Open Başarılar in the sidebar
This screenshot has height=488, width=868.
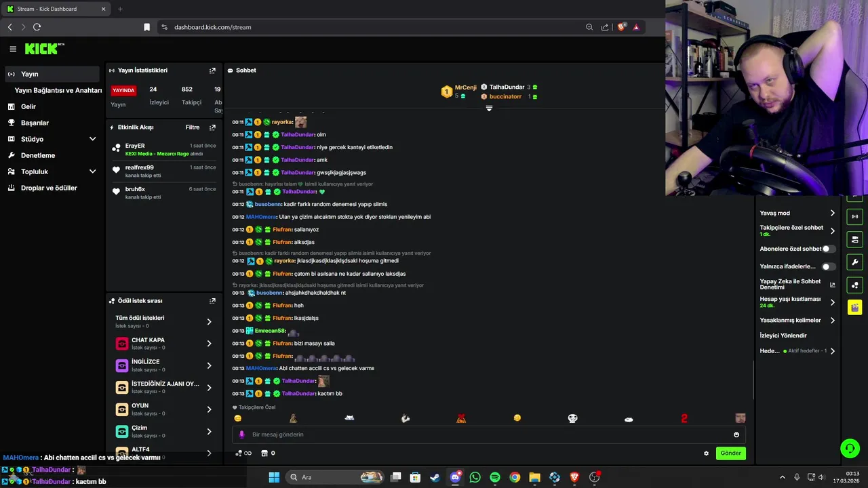point(53,123)
